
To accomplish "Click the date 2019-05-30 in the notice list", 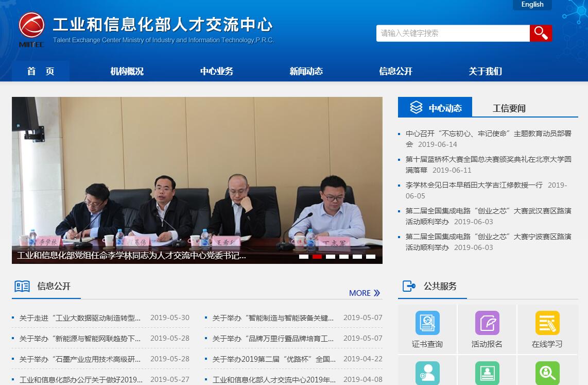I will [170, 317].
